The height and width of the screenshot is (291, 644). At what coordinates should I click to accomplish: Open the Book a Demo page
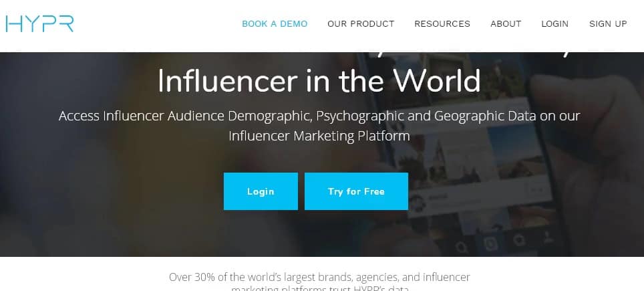coord(275,24)
